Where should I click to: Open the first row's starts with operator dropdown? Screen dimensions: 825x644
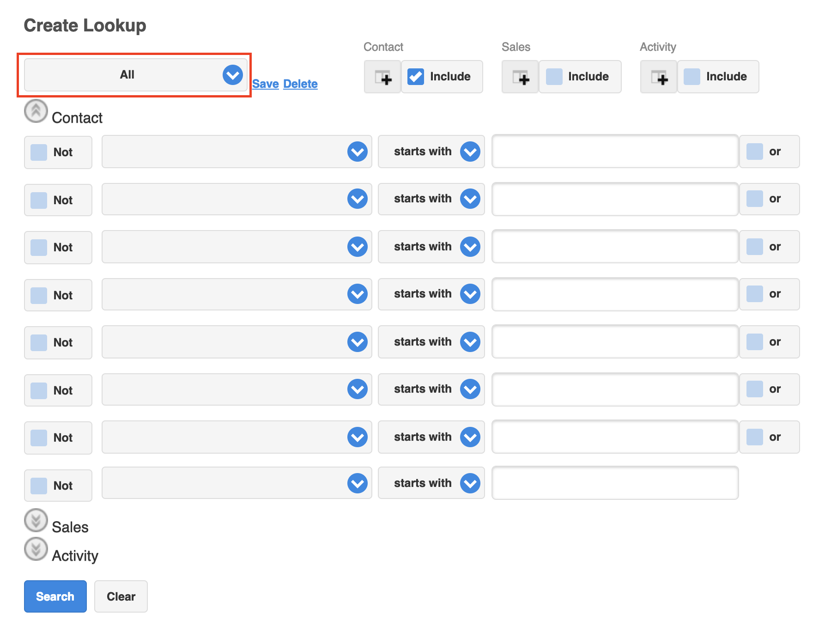coord(431,152)
